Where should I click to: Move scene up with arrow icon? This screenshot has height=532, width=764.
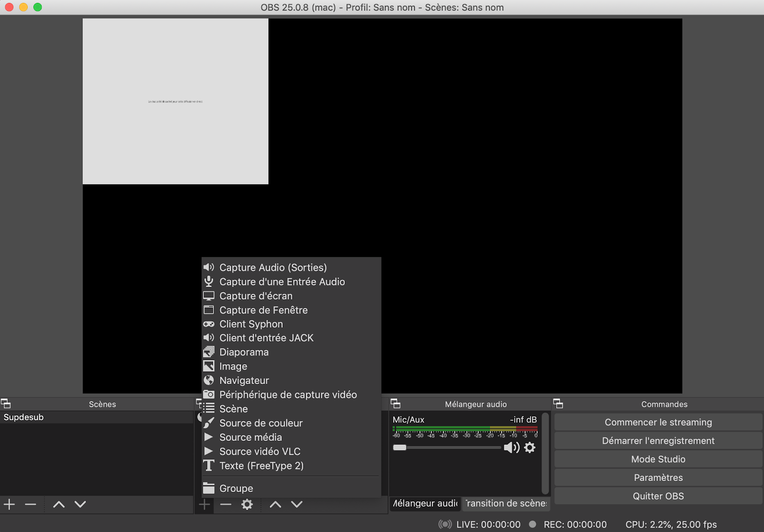(59, 504)
